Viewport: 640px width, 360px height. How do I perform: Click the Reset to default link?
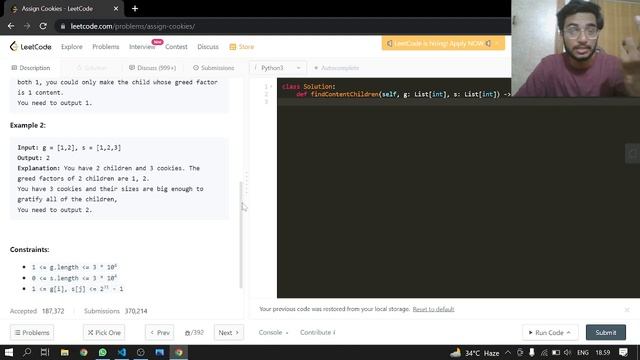point(433,309)
